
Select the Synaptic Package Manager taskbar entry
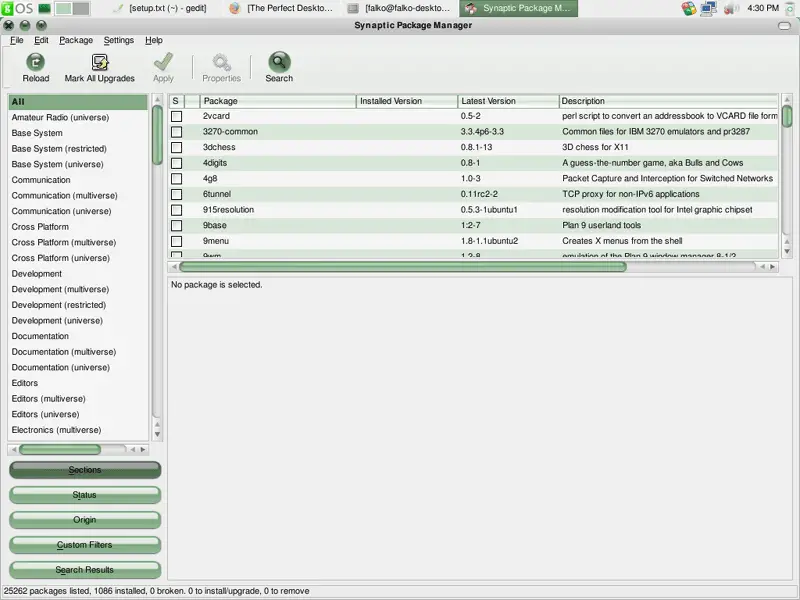click(x=518, y=8)
